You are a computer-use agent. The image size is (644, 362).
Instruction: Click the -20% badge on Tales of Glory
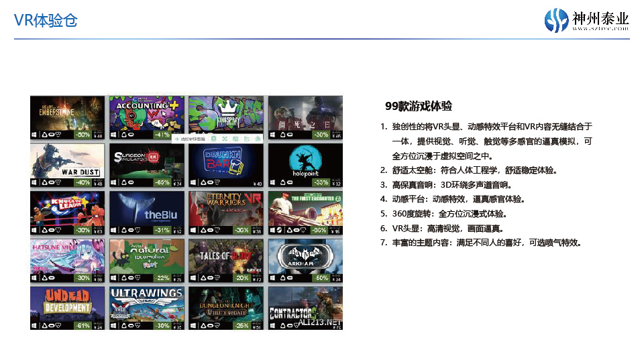[242, 278]
